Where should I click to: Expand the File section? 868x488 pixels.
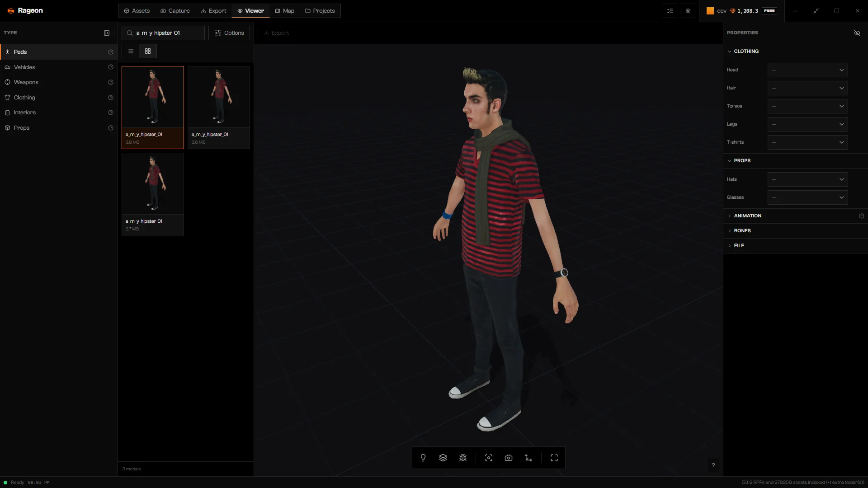tap(795, 246)
